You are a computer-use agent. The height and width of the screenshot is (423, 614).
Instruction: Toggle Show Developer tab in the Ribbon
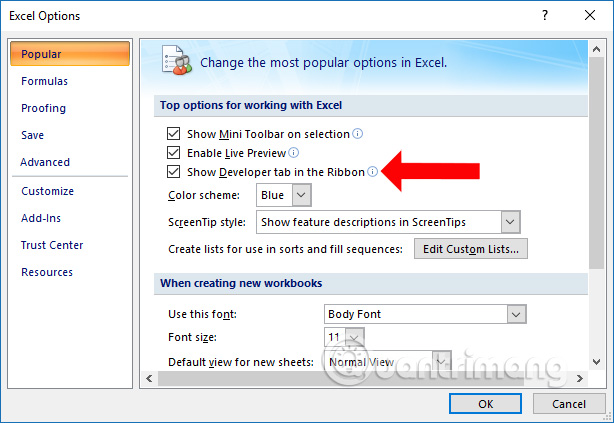[173, 172]
